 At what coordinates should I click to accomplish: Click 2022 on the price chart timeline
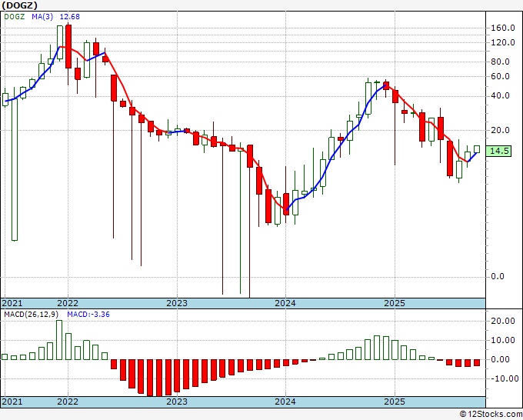[x=68, y=303]
